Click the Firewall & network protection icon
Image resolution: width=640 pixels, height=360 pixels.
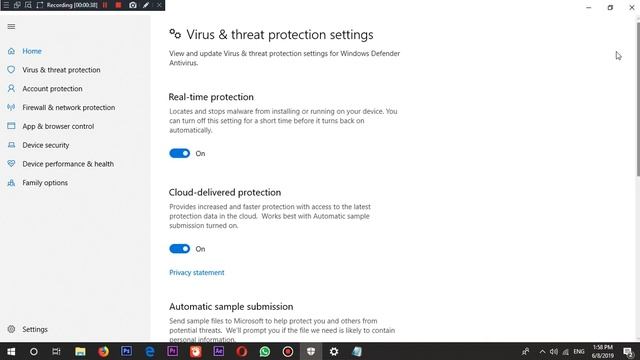[x=11, y=107]
